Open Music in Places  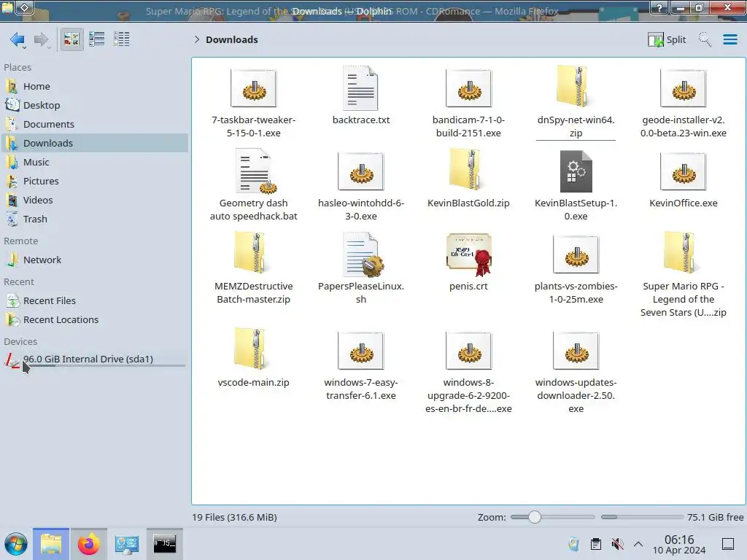[x=96, y=163]
